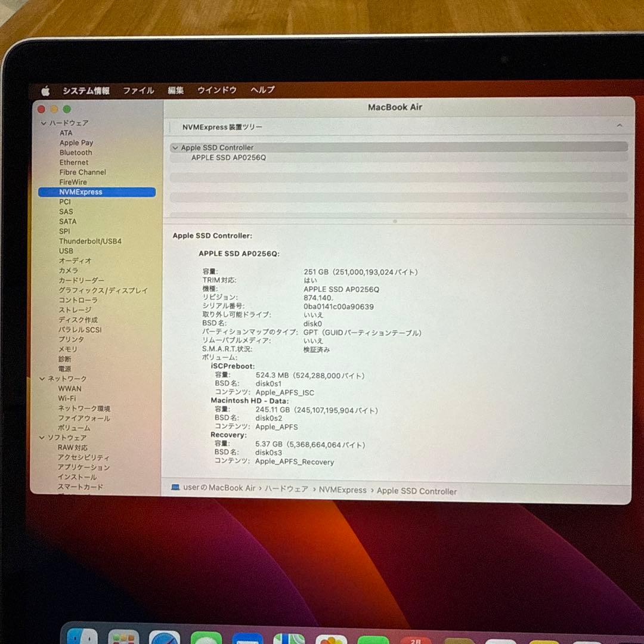This screenshot has height=644, width=644.
Task: Click the revision value 874.140.
Action: tap(318, 298)
